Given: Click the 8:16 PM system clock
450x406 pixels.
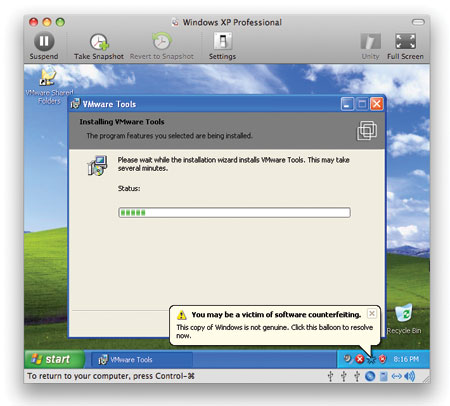Looking at the screenshot, I should 406,359.
